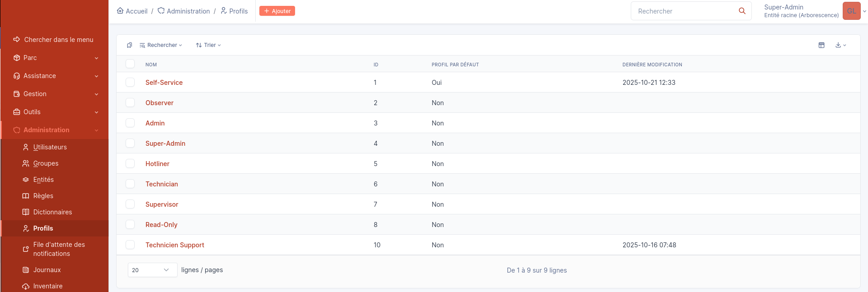This screenshot has width=868, height=292.
Task: Click the column display icon near export
Action: pos(821,45)
